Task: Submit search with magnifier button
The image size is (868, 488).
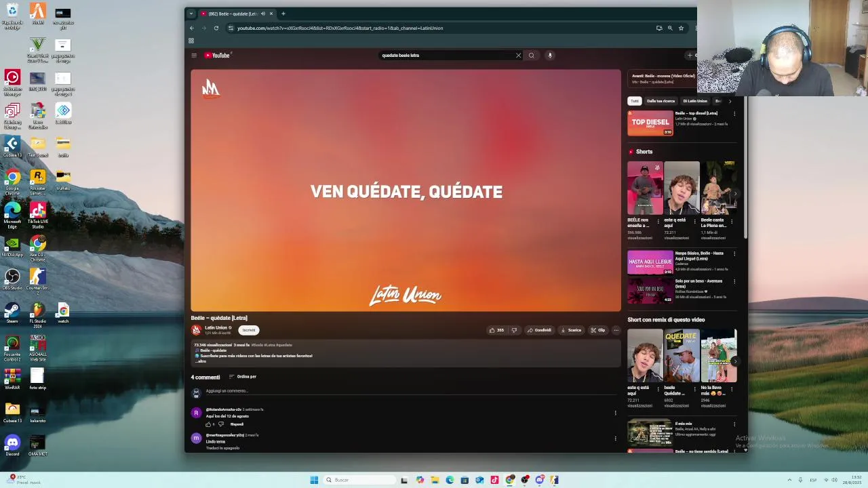Action: click(x=532, y=56)
